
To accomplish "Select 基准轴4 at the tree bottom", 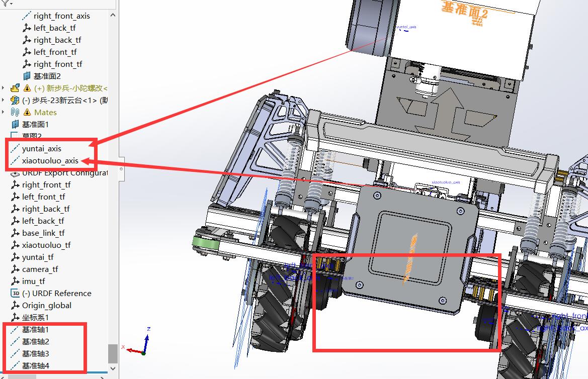I will [36, 366].
